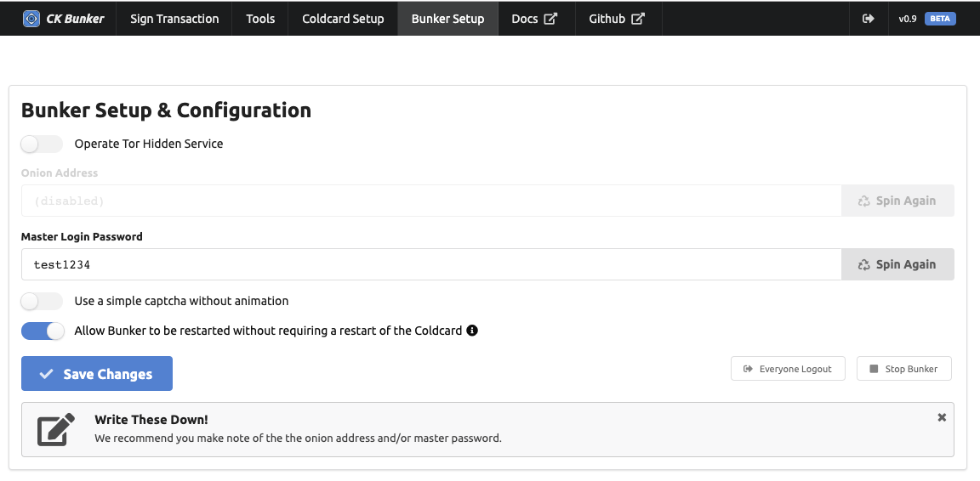Open Github external link icon
This screenshot has width=980, height=481.
coord(637,19)
